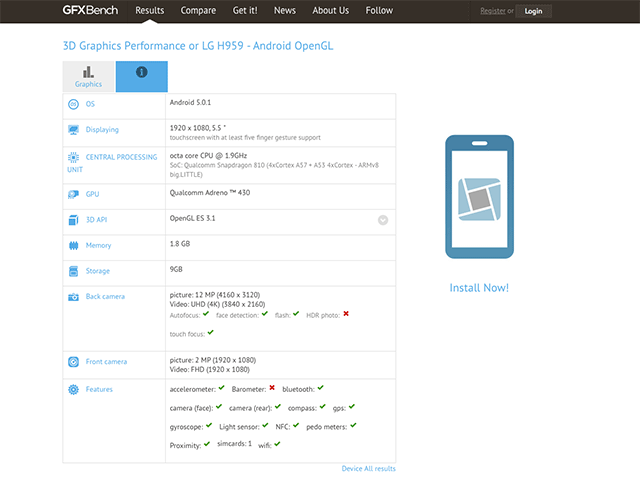Click the phone app illustration
640x480 pixels.
click(x=480, y=197)
